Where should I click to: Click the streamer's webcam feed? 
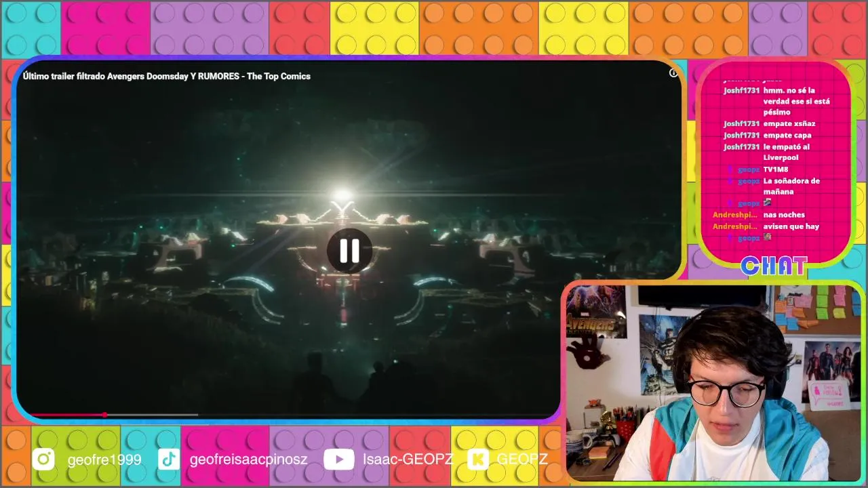point(713,383)
